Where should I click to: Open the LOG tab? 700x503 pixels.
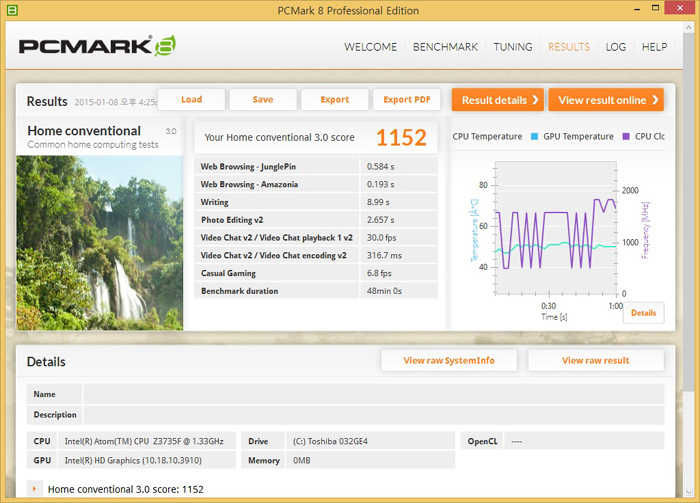[616, 47]
